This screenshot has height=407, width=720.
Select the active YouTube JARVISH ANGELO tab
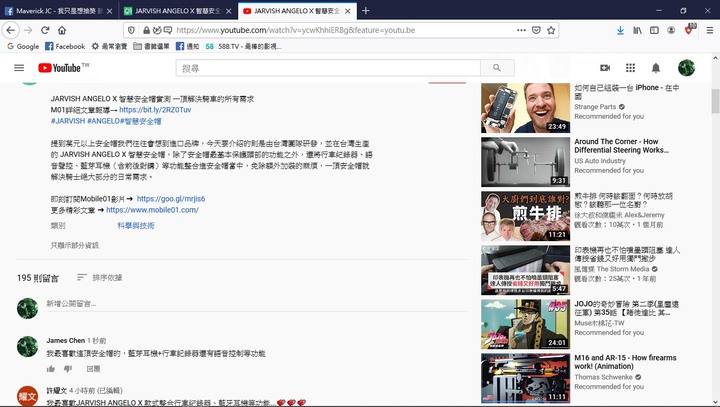click(297, 11)
